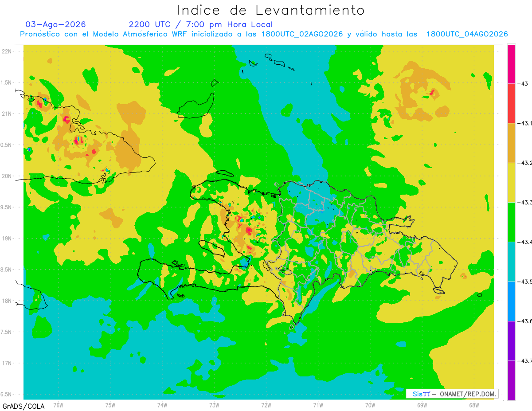Click the 'Pronóstico con el Modelo Atmosferico WRF' line
This screenshot has height=411, width=532.
pyautogui.click(x=264, y=34)
